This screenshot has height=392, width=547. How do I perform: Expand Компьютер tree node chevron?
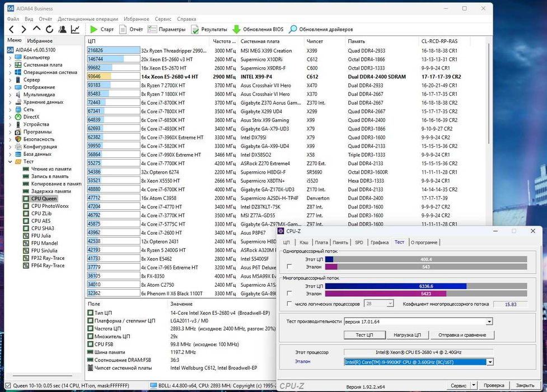pos(10,58)
